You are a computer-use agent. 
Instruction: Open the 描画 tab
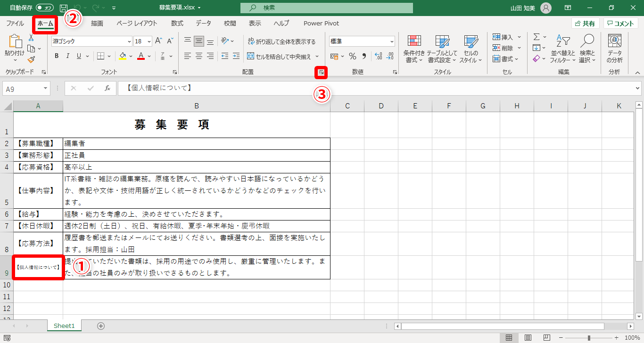point(97,24)
